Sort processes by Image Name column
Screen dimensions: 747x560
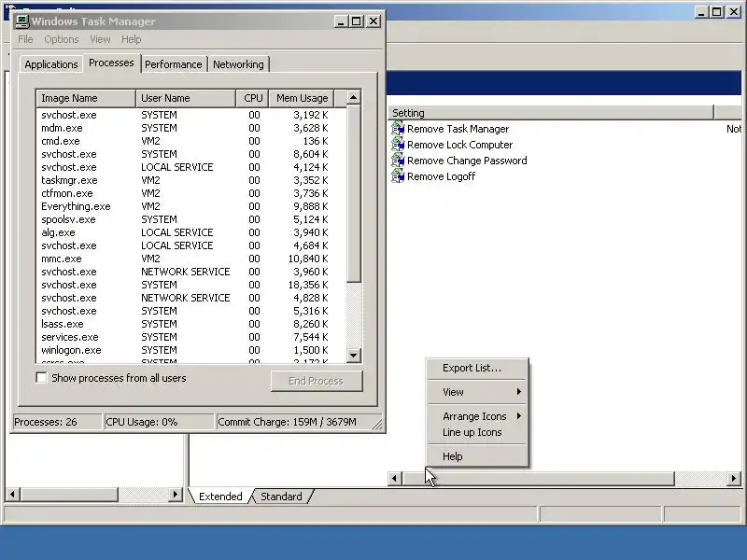(86, 98)
